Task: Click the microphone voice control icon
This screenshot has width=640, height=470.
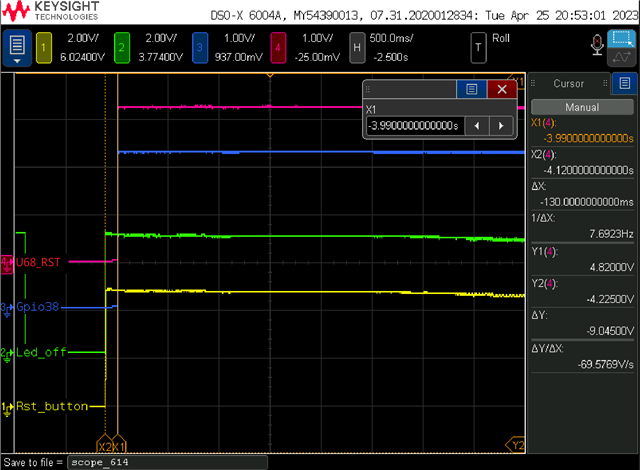Action: 597,45
